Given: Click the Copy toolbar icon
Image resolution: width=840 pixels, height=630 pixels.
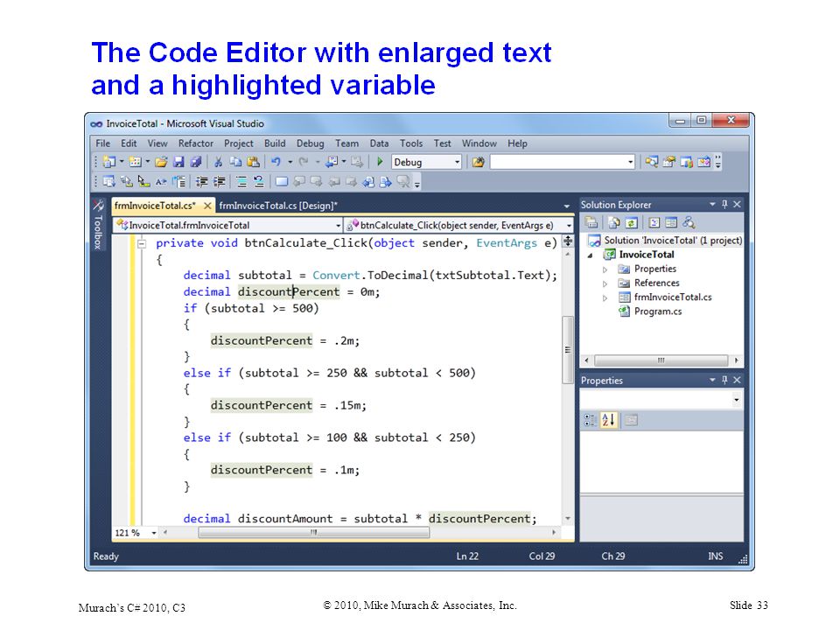Looking at the screenshot, I should [x=235, y=162].
